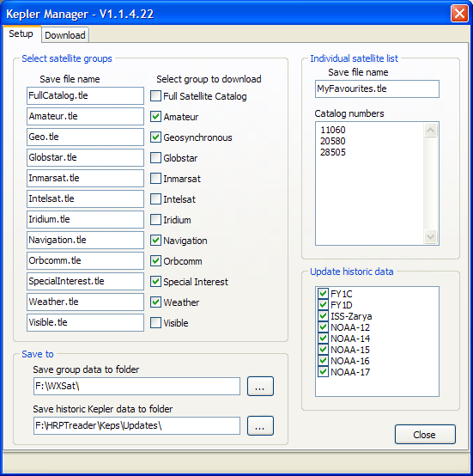Click the catalog numbers scroll down arrow
Screen dimensions: 473x476
pos(431,236)
